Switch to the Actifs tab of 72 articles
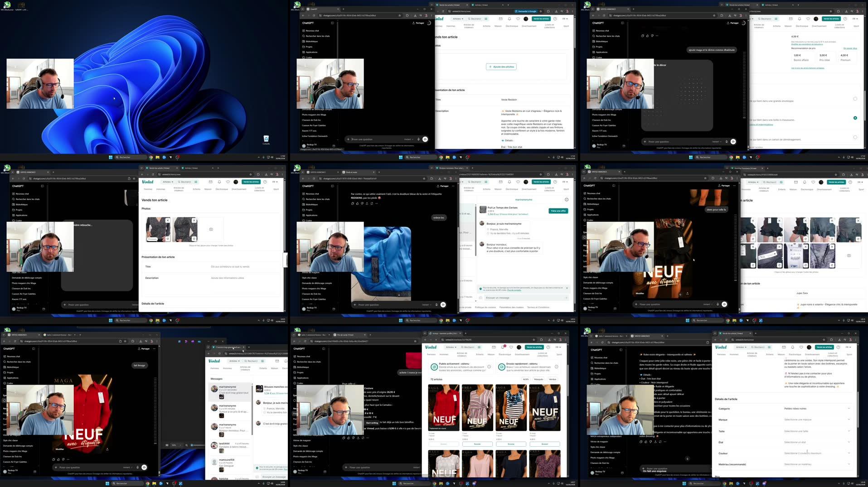The width and height of the screenshot is (868, 487). coord(526,379)
